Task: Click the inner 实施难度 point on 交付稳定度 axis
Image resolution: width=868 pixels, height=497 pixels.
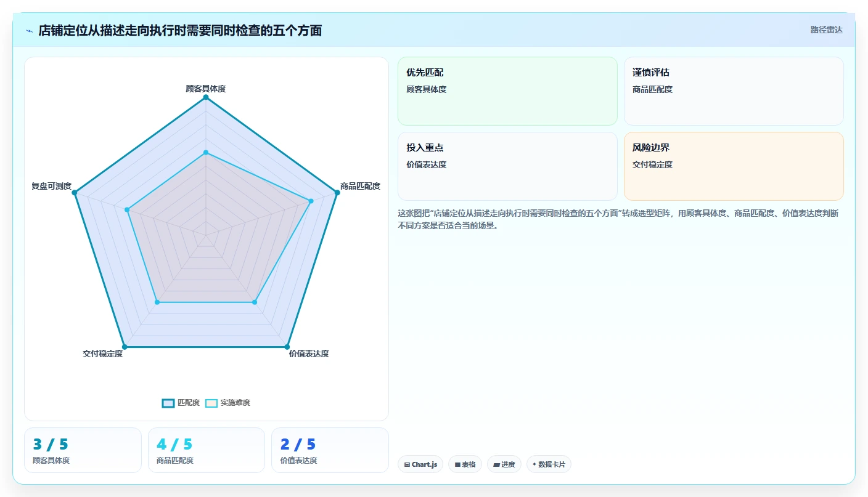Action: 157,302
